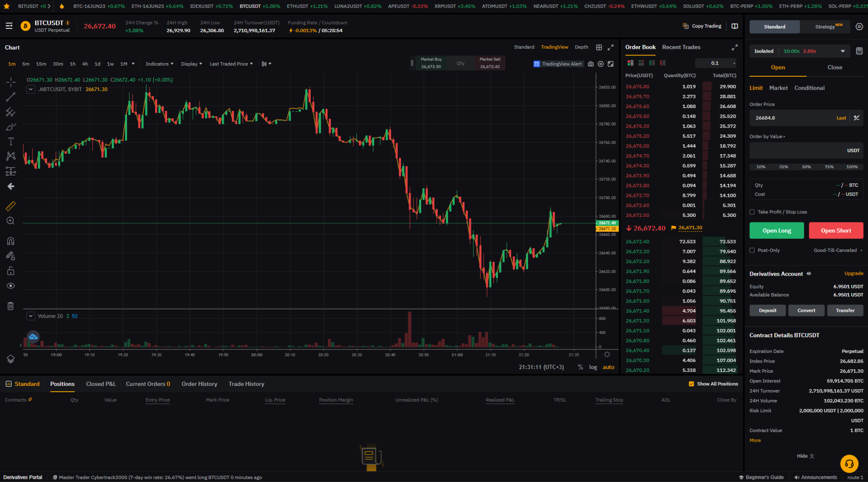This screenshot has height=482, width=868.
Task: Open Good-Till-Canceled dropdown
Action: click(x=838, y=250)
